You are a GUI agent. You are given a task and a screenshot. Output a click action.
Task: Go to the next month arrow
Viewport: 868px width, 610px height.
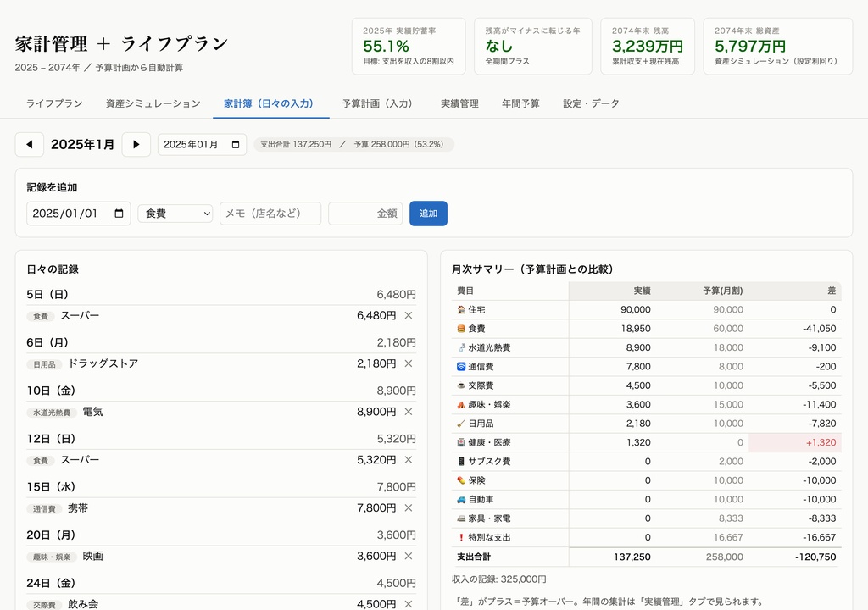click(x=136, y=145)
